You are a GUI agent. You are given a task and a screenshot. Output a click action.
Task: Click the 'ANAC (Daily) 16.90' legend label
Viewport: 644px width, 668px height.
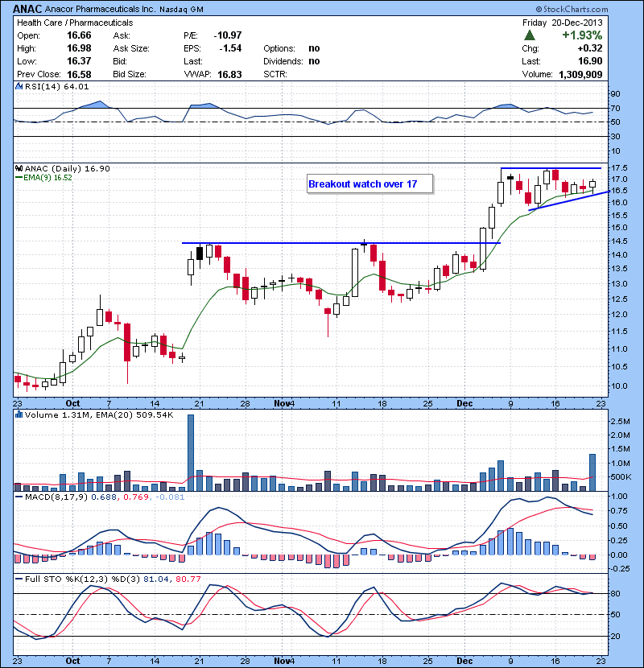point(68,168)
